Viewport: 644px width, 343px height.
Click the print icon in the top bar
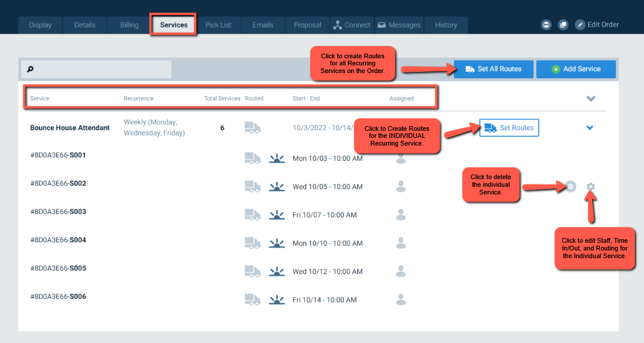pos(546,24)
